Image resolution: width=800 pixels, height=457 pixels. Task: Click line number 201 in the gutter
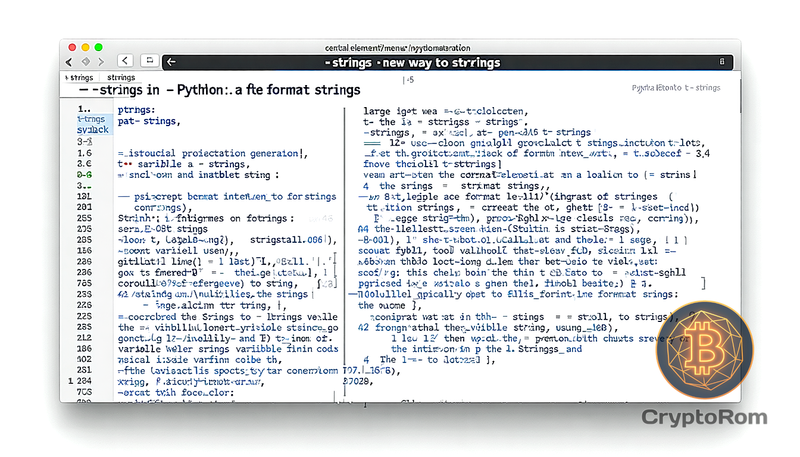[84, 207]
